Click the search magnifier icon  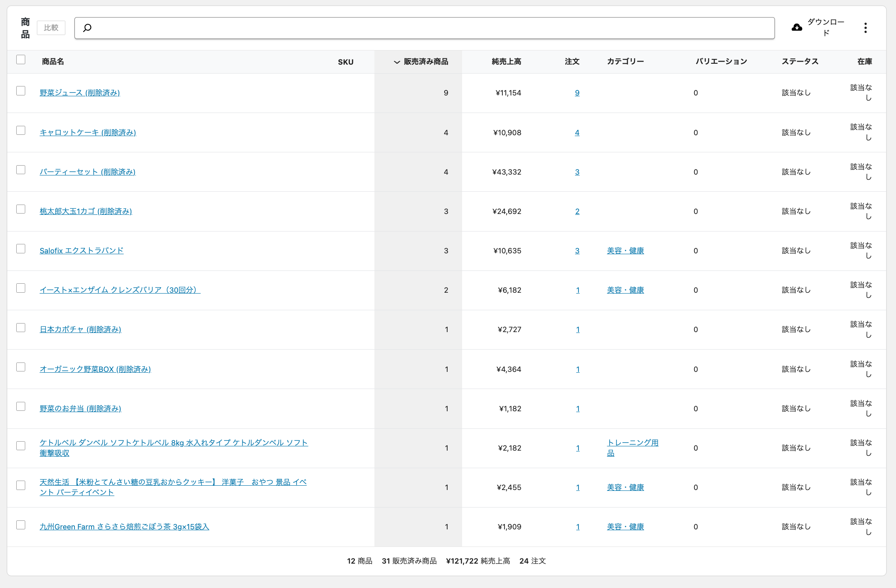[87, 28]
